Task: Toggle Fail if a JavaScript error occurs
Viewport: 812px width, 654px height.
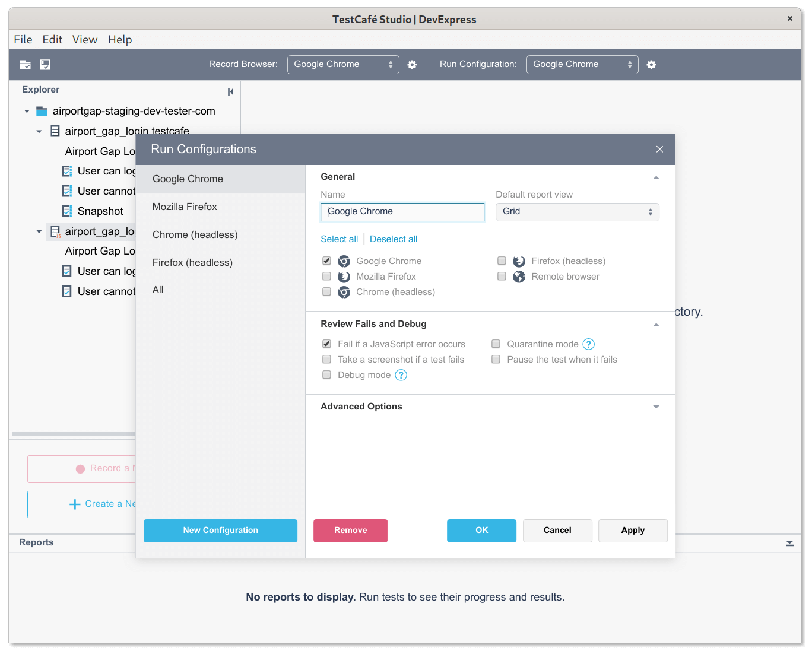Action: point(326,344)
